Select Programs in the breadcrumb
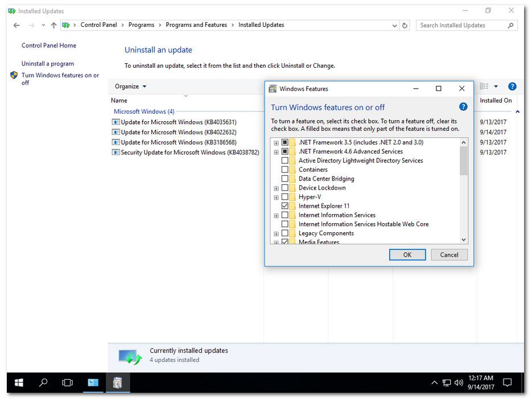 click(x=141, y=25)
